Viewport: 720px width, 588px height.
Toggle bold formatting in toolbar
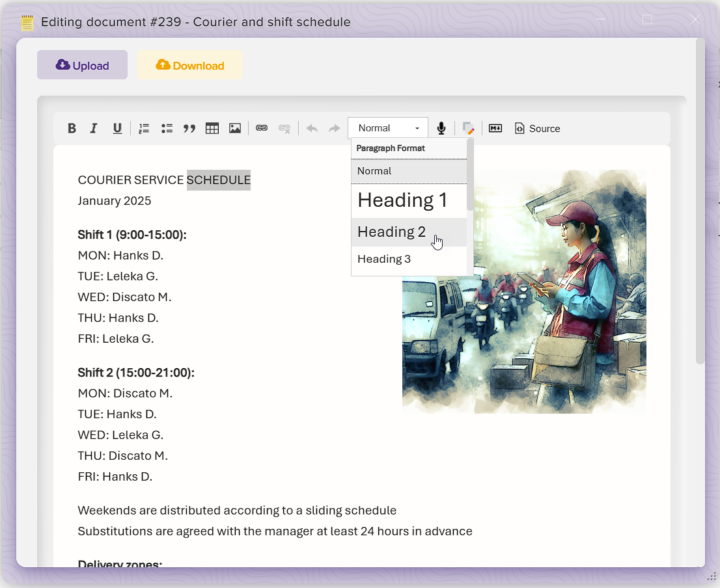point(72,128)
